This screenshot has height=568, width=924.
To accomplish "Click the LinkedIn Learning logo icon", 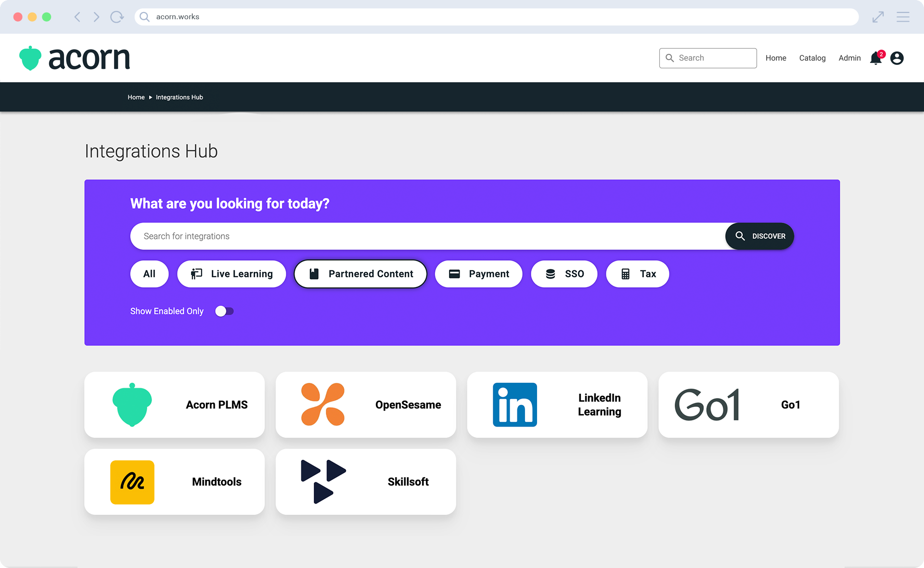I will [514, 404].
